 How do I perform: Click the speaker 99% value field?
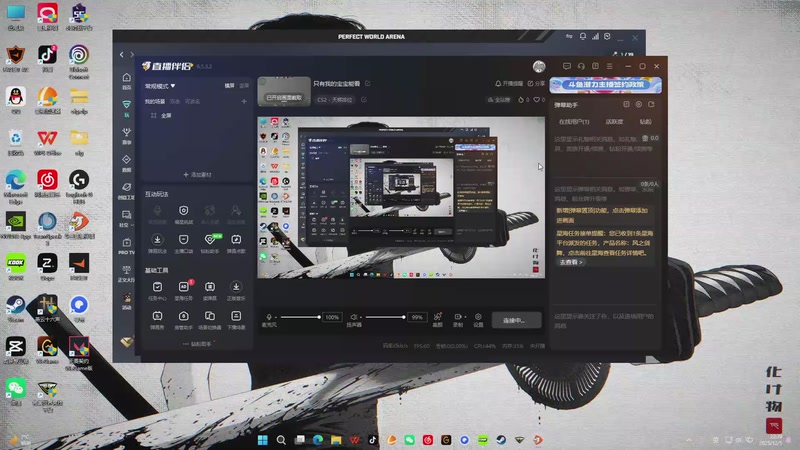click(x=417, y=317)
